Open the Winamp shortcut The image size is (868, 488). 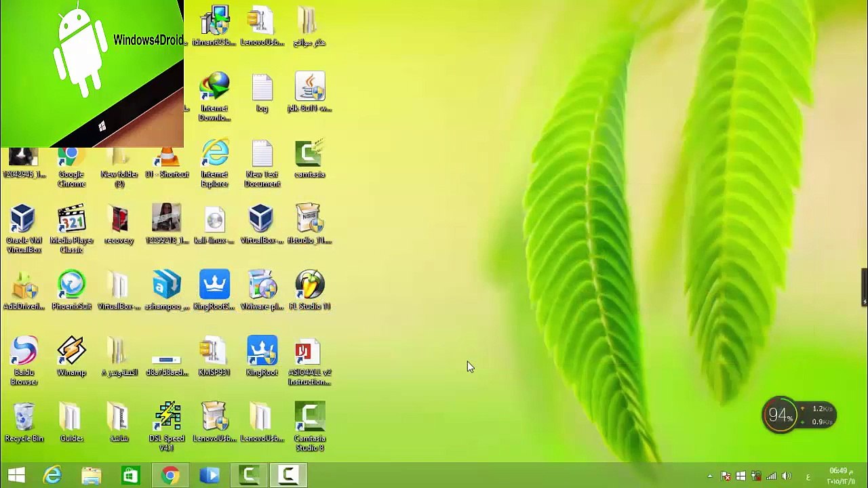71,357
